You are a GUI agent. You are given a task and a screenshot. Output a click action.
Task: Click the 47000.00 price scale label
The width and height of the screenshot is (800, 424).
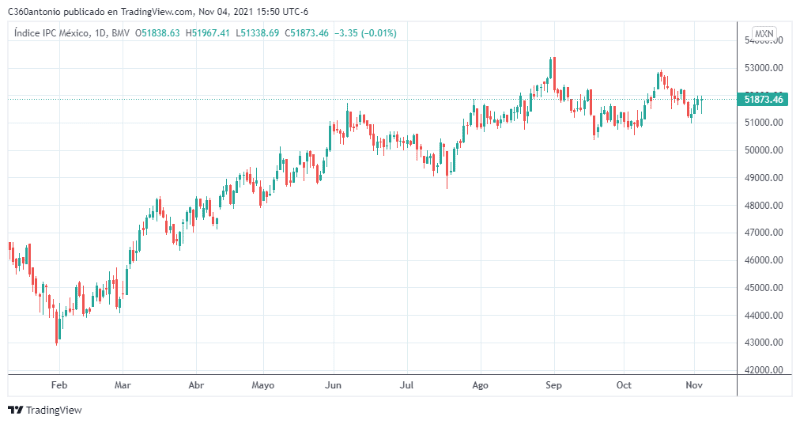pyautogui.click(x=764, y=233)
